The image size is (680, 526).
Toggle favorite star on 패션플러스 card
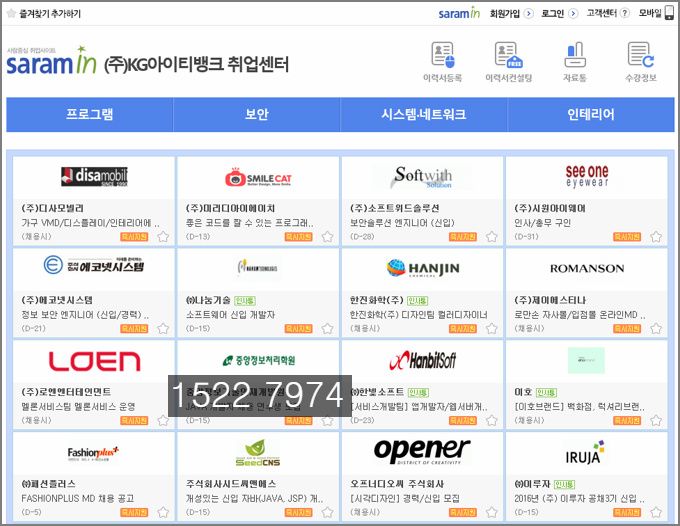pyautogui.click(x=163, y=513)
